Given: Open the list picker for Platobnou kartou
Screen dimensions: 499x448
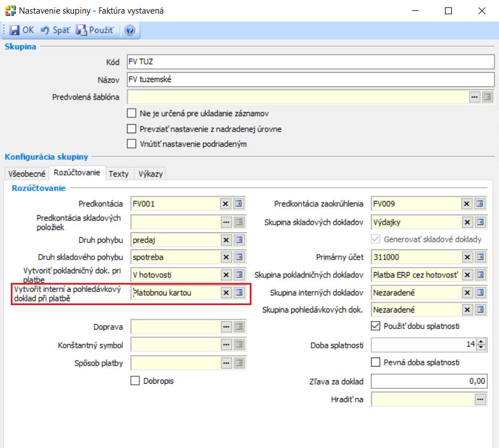Looking at the screenshot, I should click(x=239, y=293).
